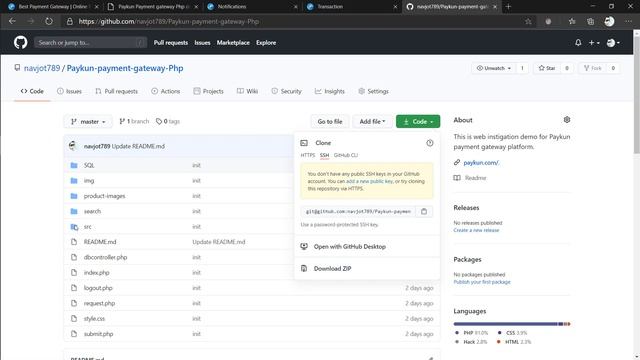640x360 pixels.
Task: Click the navjot789 owner link
Action: pos(42,68)
